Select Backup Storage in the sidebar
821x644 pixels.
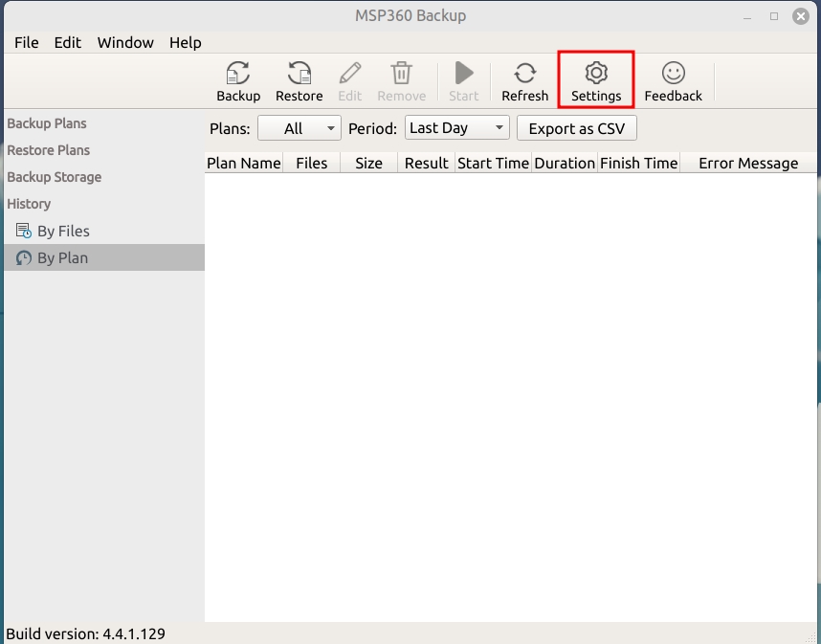pyautogui.click(x=54, y=177)
